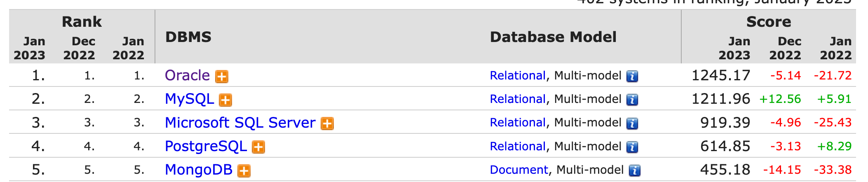868x182 pixels.
Task: Expand details plus icon beside PostgreSQL
Action: click(258, 147)
